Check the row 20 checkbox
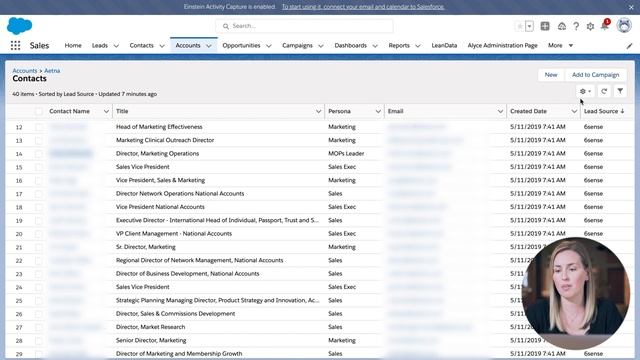 coord(39,234)
